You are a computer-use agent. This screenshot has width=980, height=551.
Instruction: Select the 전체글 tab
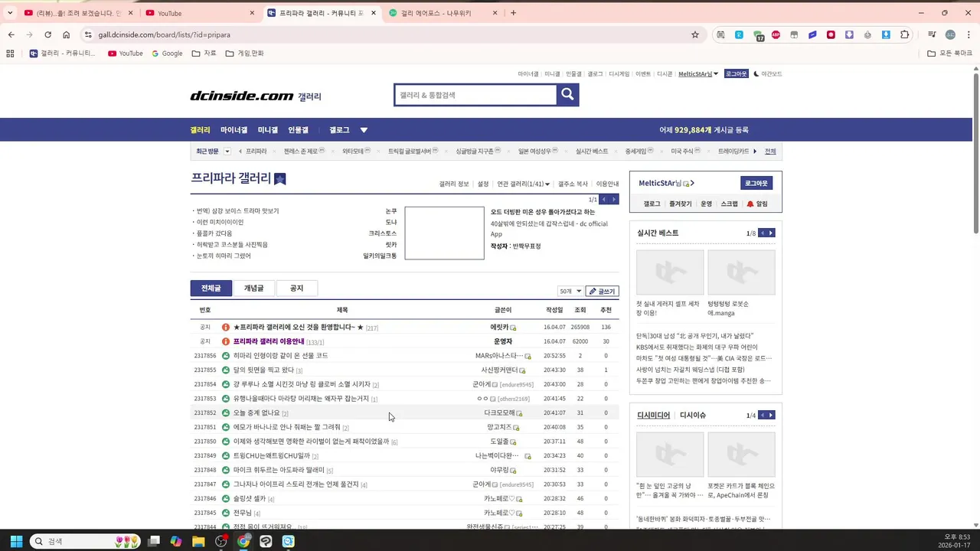pyautogui.click(x=211, y=288)
